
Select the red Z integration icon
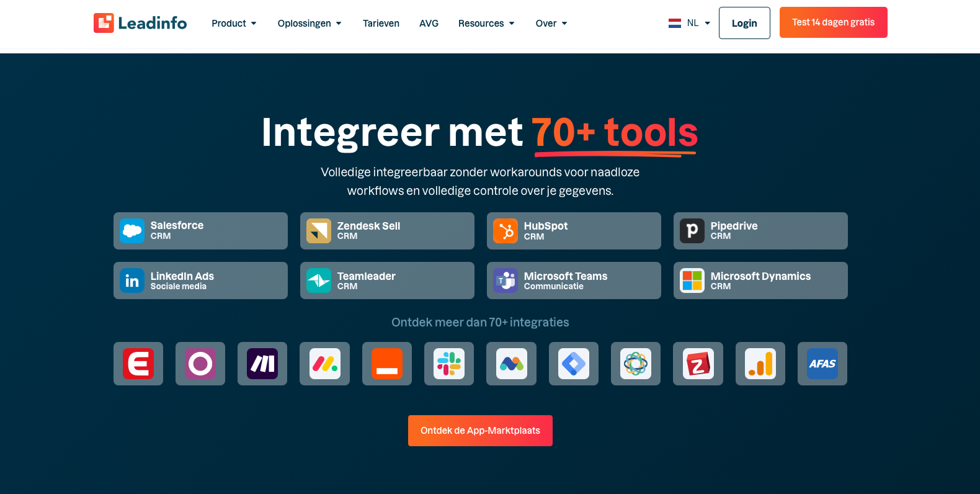click(698, 364)
